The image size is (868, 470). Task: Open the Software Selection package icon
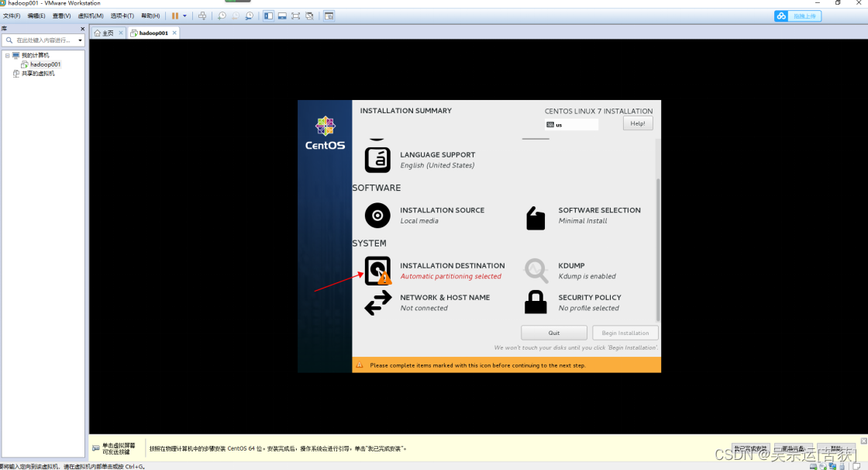point(536,218)
